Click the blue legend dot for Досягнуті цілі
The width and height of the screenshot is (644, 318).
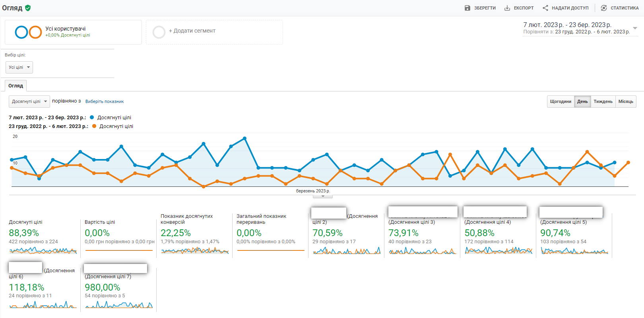click(x=92, y=118)
